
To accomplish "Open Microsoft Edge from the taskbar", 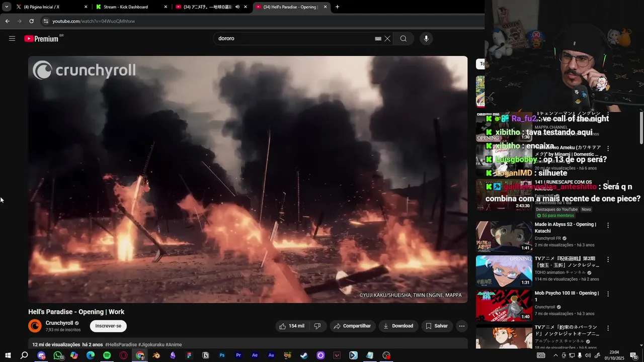I will click(x=91, y=355).
